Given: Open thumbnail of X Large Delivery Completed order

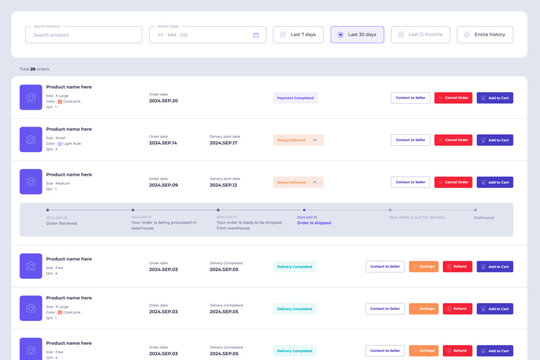Looking at the screenshot, I should pyautogui.click(x=31, y=308).
